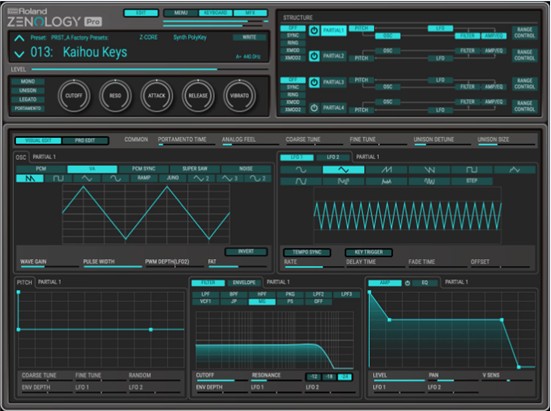
Task: Choose the falling sawtooth LFO waveform
Action: 429,170
